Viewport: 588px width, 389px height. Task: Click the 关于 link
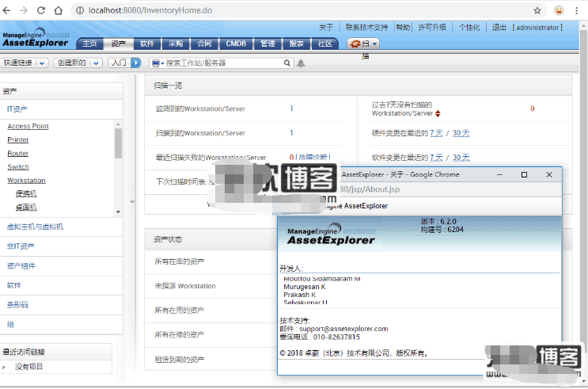326,28
